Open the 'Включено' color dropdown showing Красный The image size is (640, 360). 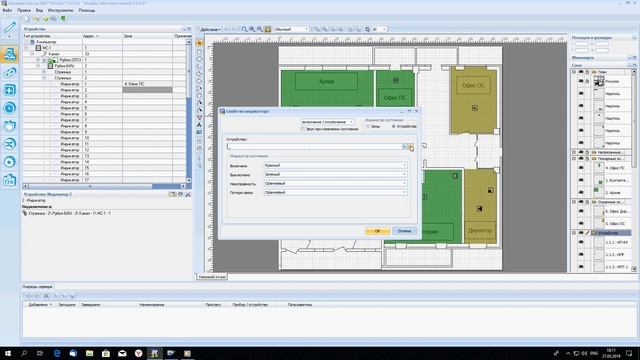click(x=335, y=165)
